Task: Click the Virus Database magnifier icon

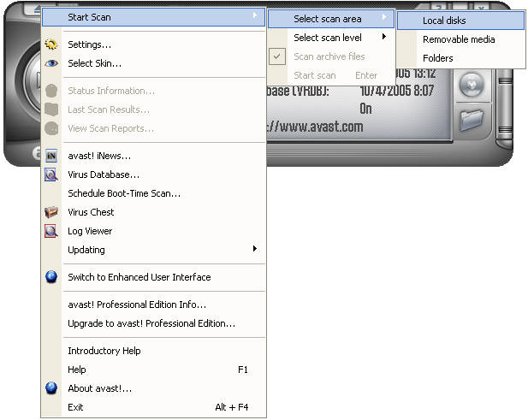Action: (51, 175)
